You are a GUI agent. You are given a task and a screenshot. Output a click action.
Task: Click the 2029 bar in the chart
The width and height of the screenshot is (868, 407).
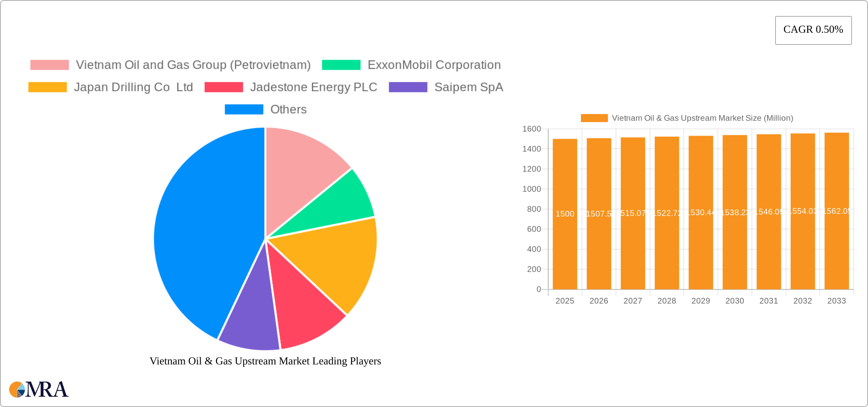coord(701,213)
